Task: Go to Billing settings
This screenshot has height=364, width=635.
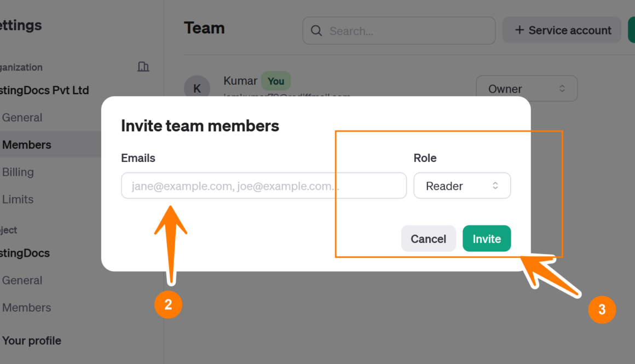Action: coord(18,172)
